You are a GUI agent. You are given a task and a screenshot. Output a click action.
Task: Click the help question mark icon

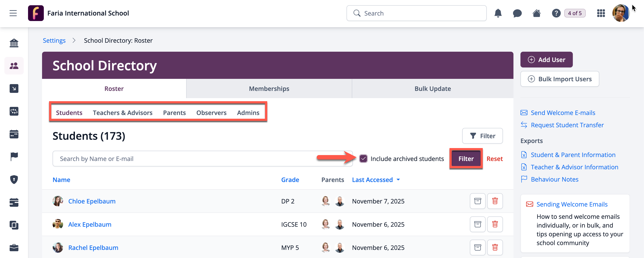pyautogui.click(x=556, y=13)
